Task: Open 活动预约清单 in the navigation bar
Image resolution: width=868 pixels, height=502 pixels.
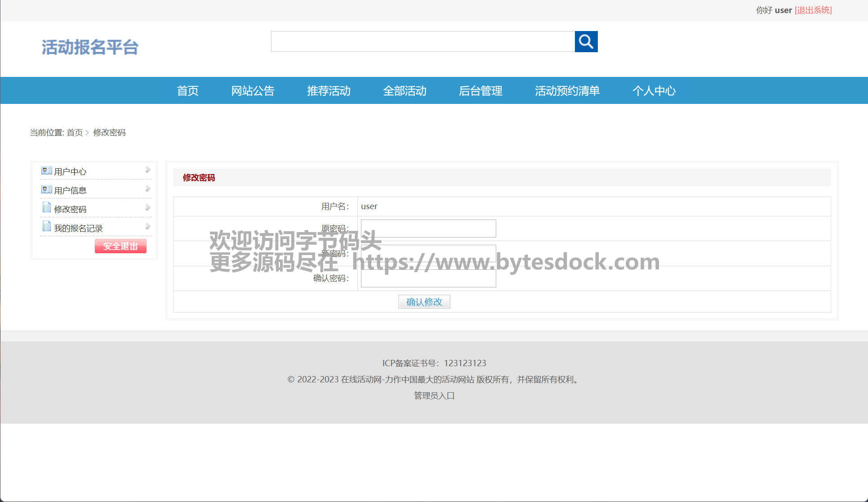Action: (x=567, y=91)
